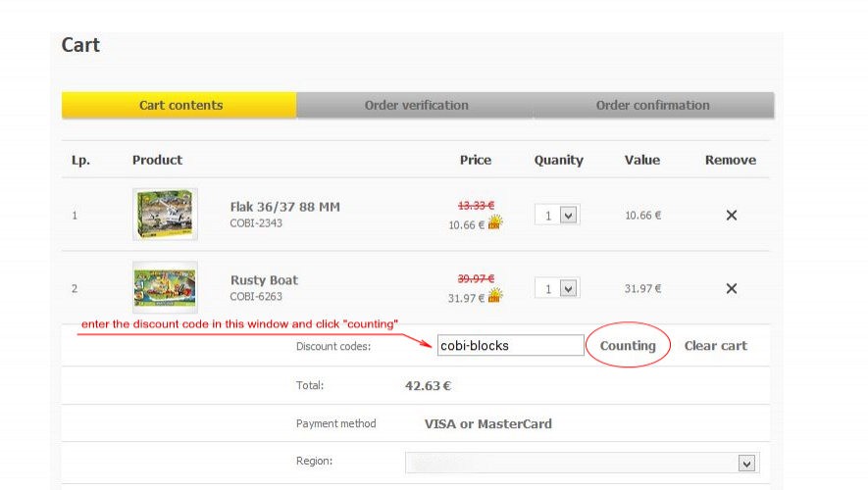Open the Rusty Boat product thumbnail
868x490 pixels.
(165, 287)
